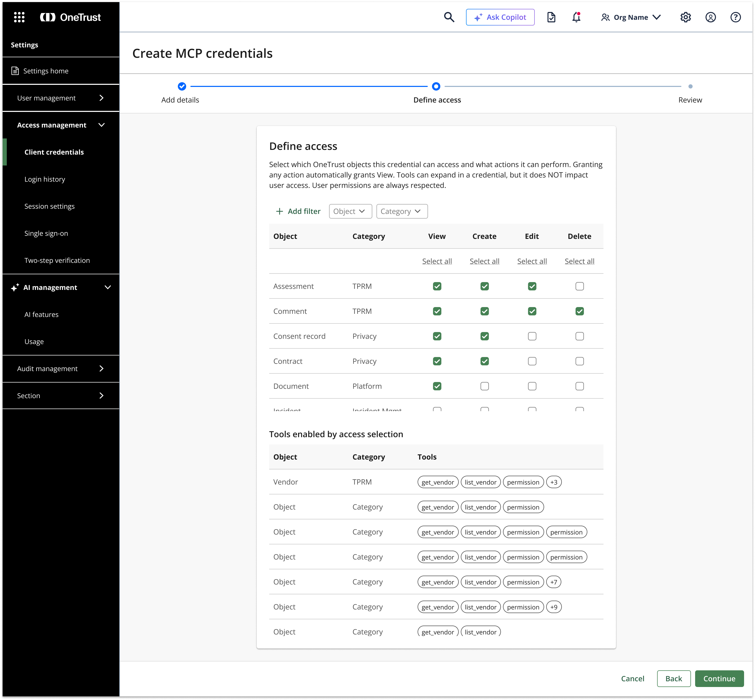Open help question mark icon
This screenshot has height=700, width=755.
735,17
